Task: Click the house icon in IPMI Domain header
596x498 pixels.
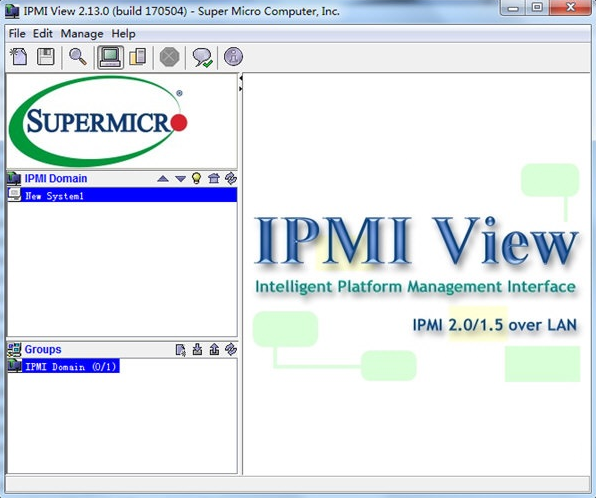Action: point(214,178)
